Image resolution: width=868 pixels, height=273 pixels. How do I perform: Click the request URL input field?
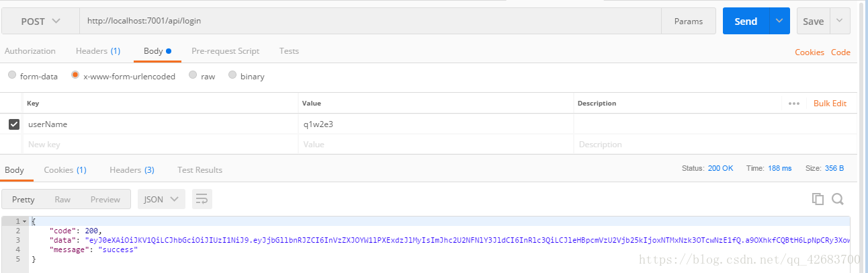coord(370,21)
